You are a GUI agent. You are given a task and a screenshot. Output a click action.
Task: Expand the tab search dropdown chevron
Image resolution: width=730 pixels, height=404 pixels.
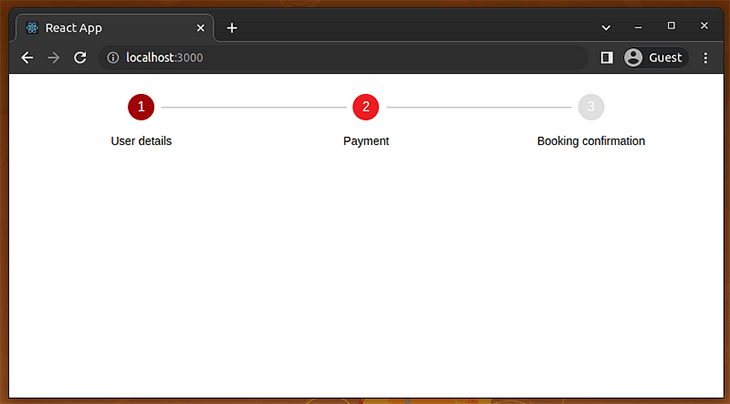606,27
